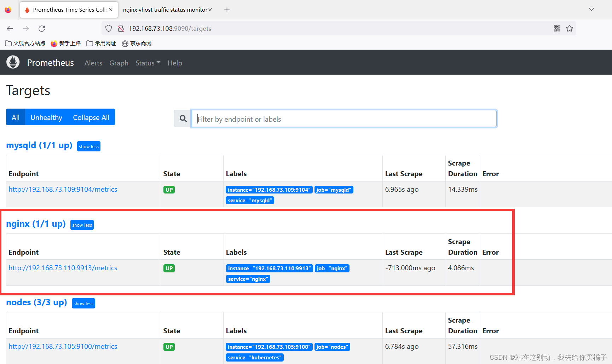Click the 4.086ms scrape duration value
The image size is (612, 364).
(461, 268)
